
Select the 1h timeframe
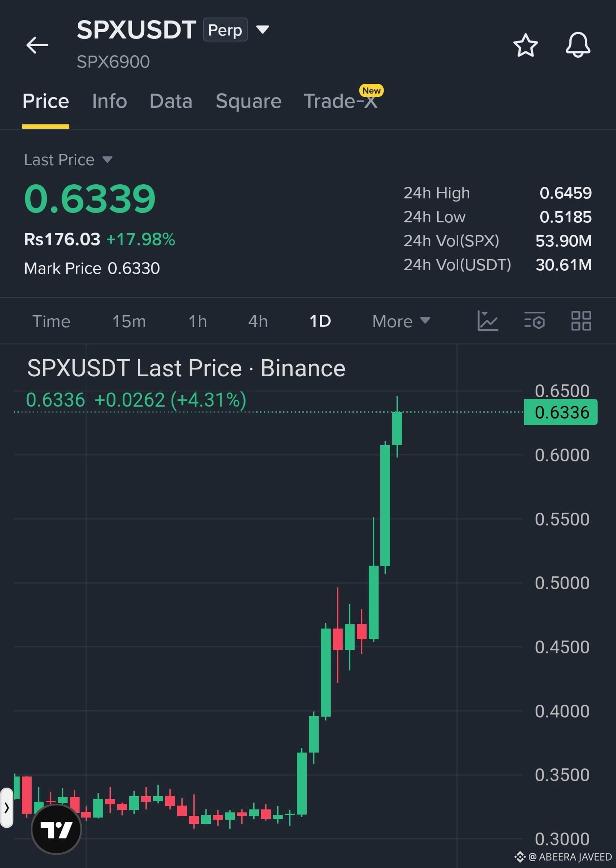pos(198,321)
